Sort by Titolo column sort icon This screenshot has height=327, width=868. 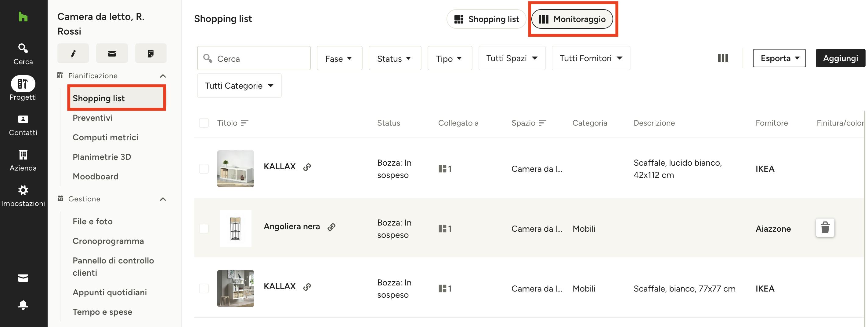click(245, 123)
